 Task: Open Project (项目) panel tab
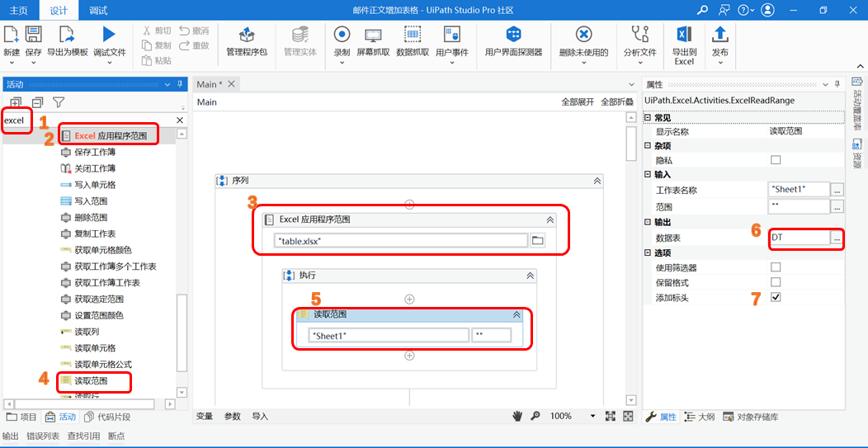point(21,417)
